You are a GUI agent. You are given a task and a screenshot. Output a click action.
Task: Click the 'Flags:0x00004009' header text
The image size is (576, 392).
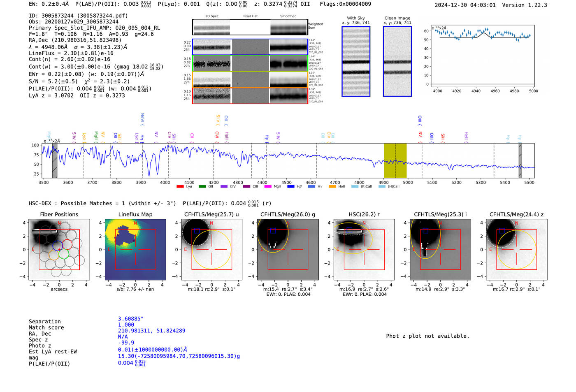pos(345,4)
